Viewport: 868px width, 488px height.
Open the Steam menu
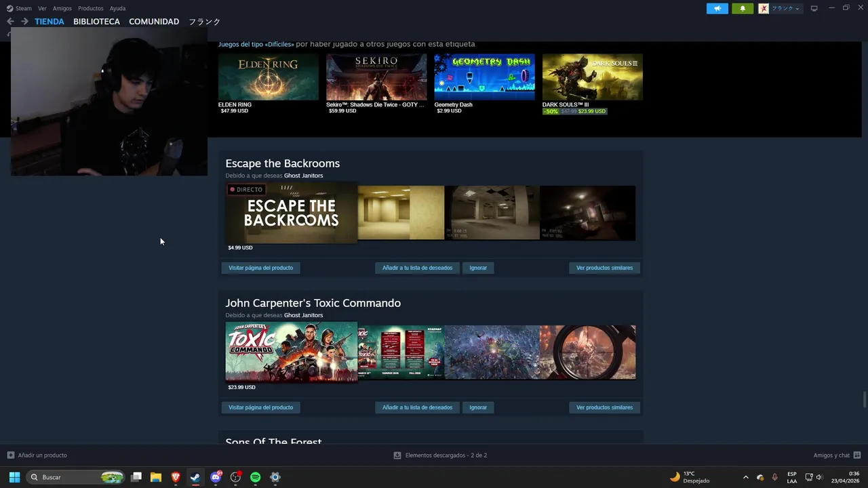(24, 8)
